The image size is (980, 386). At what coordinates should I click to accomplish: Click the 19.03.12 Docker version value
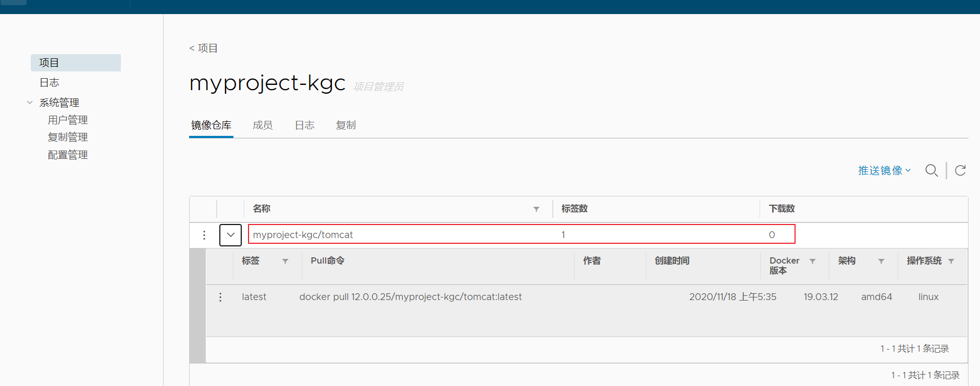(x=821, y=297)
